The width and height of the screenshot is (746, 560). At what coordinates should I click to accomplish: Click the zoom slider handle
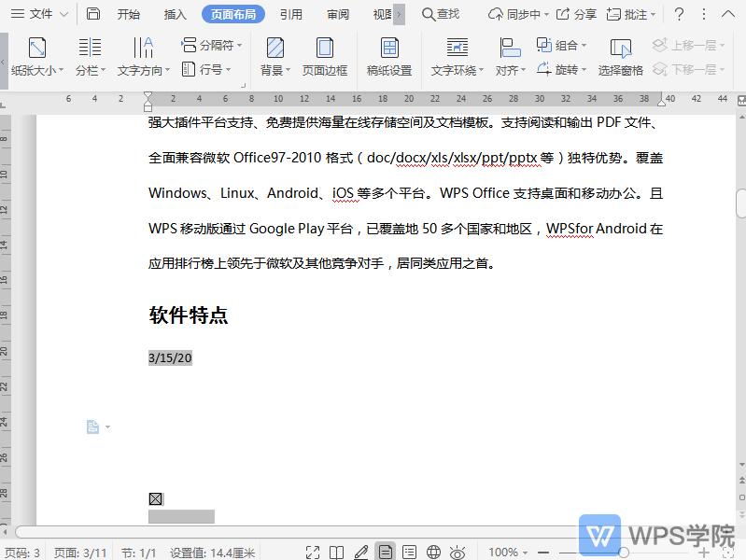[x=624, y=553]
